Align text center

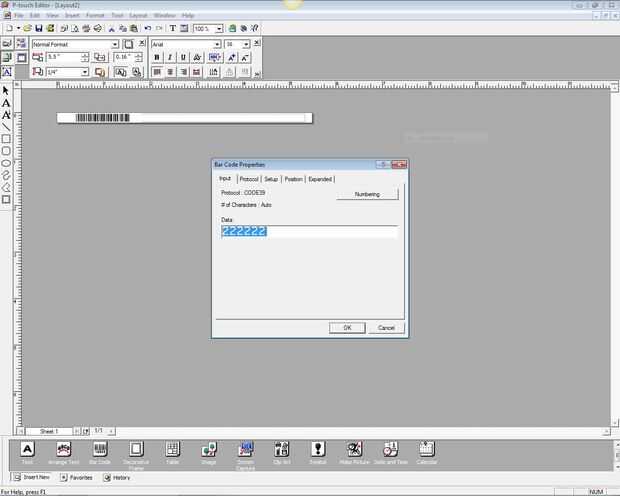click(x=170, y=72)
